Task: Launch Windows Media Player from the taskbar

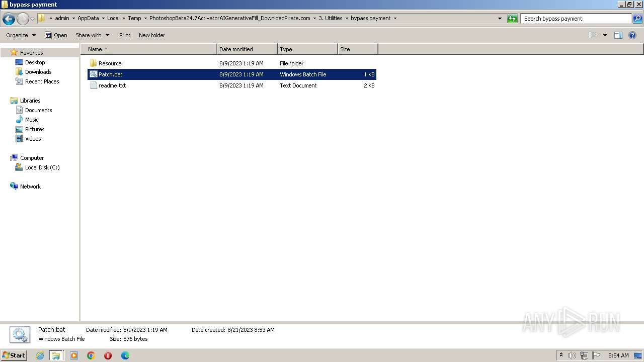Action: click(74, 355)
